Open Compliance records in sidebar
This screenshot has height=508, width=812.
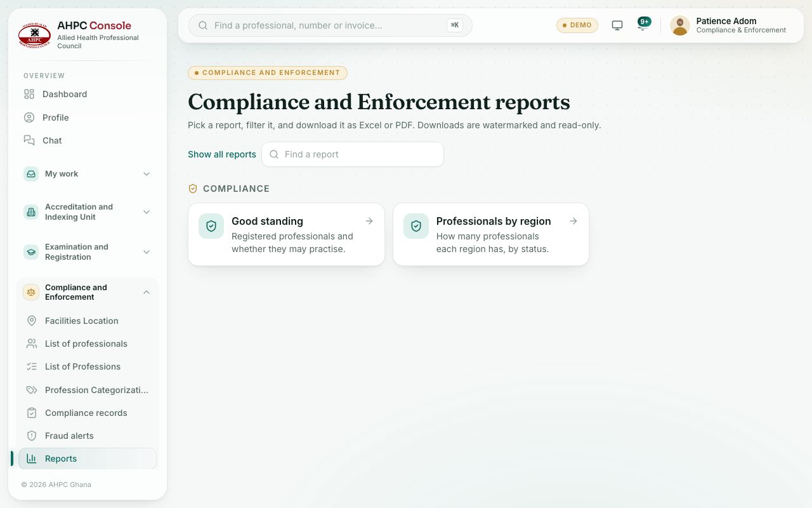[x=88, y=413]
